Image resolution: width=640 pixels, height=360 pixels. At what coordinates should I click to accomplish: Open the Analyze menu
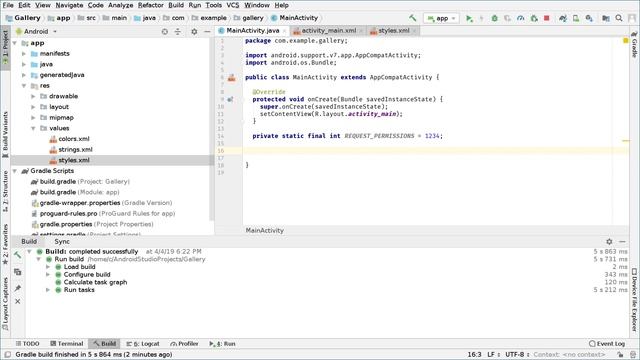120,5
